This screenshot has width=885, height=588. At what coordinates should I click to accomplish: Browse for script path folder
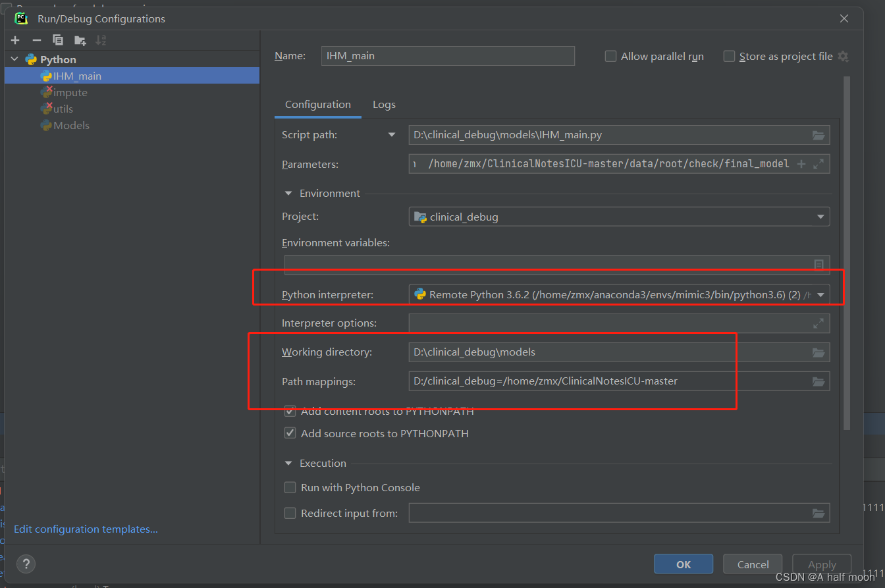(x=818, y=135)
